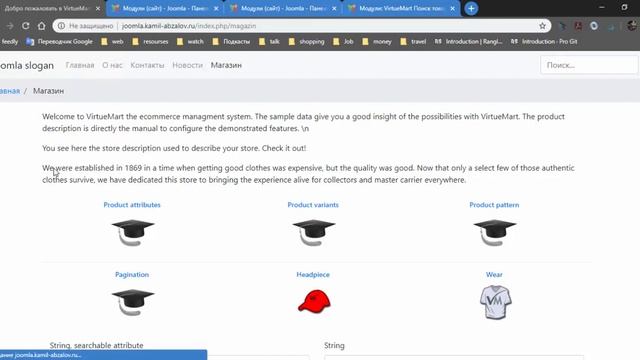Open the red extension icon in toolbar

pyautogui.click(x=578, y=26)
